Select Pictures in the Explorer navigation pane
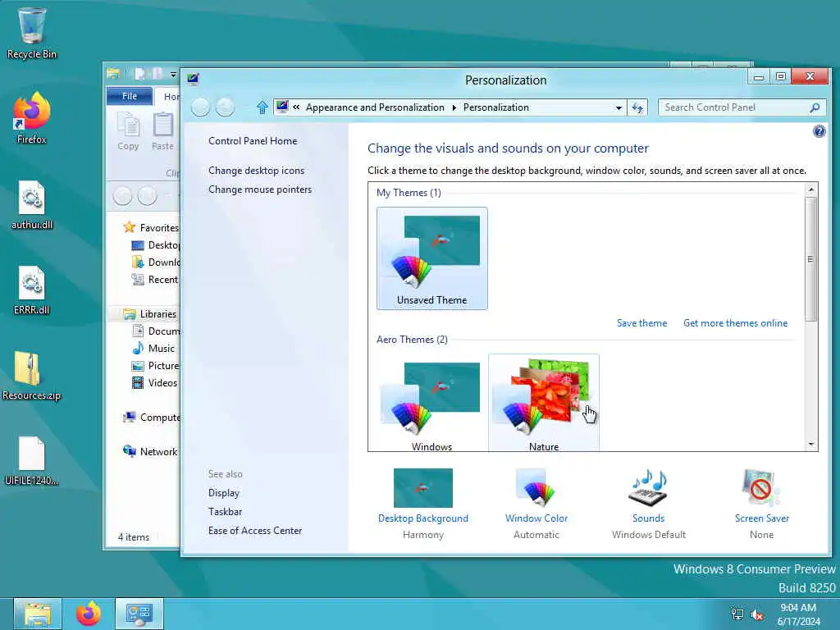This screenshot has width=840, height=630. pos(155,365)
